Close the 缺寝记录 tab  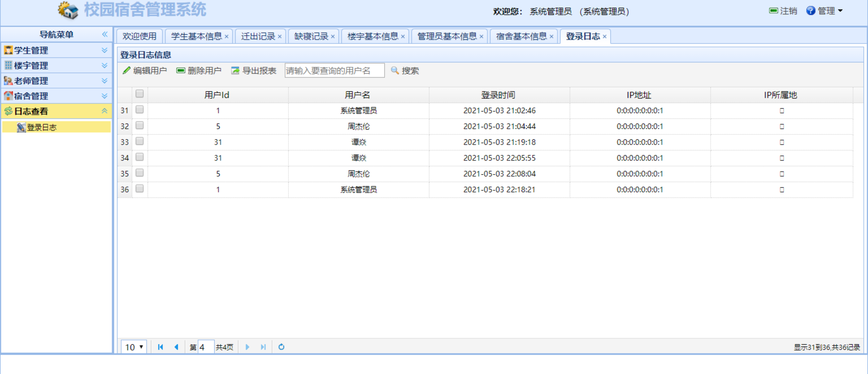click(333, 37)
